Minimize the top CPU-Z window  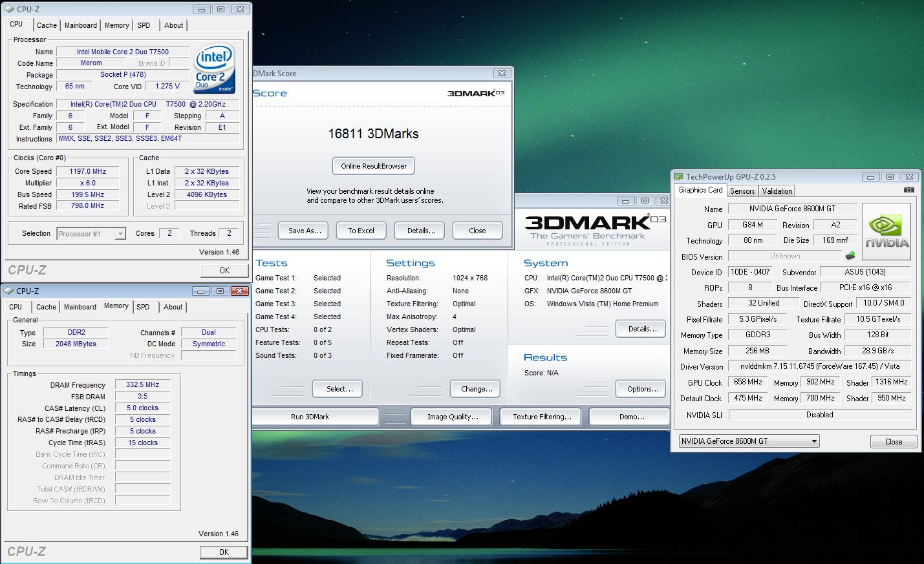[x=202, y=10]
